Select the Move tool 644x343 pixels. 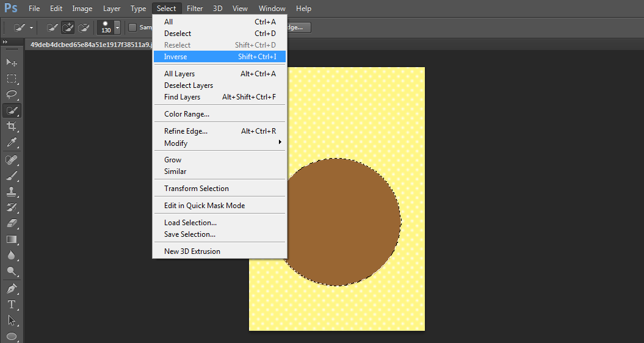tap(12, 62)
